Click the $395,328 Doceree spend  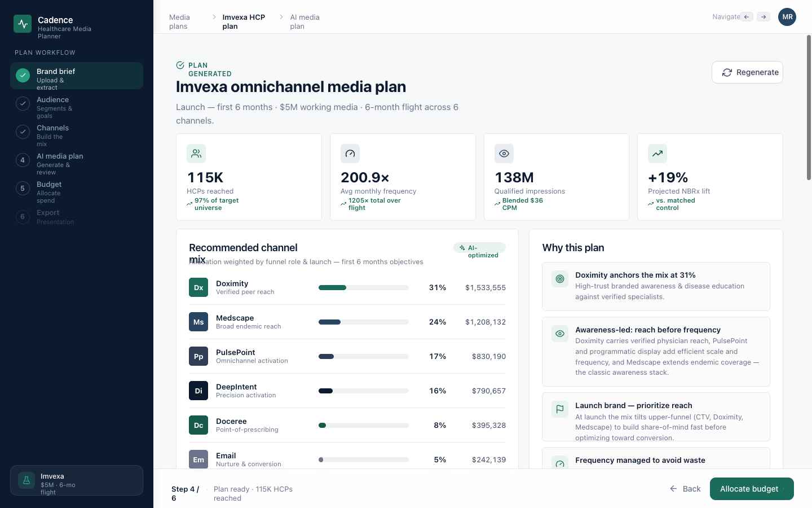pos(489,426)
